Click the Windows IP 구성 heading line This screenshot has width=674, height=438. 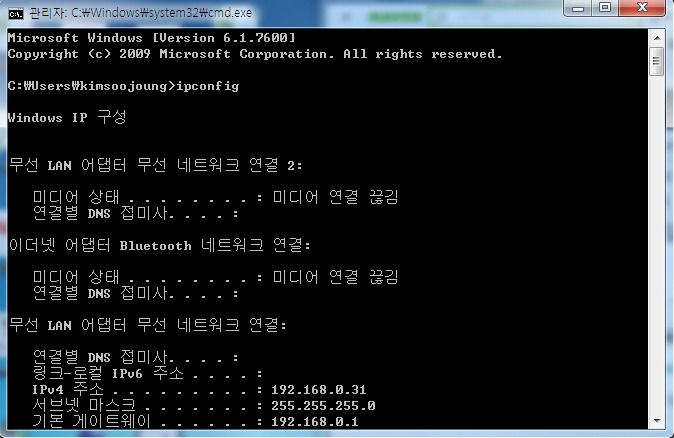pos(67,117)
